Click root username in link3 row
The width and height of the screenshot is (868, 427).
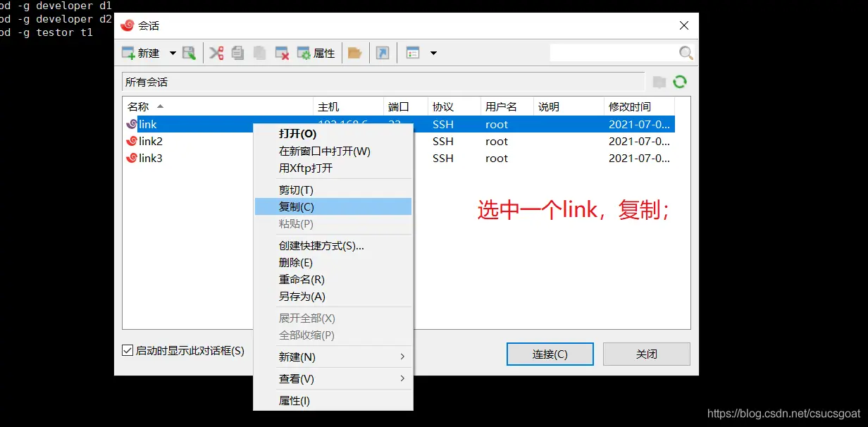click(x=497, y=158)
